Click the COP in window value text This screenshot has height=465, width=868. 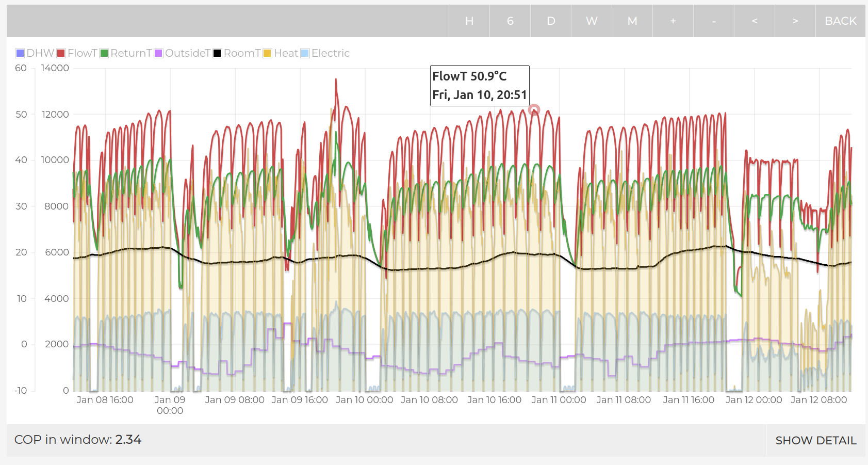coord(128,440)
